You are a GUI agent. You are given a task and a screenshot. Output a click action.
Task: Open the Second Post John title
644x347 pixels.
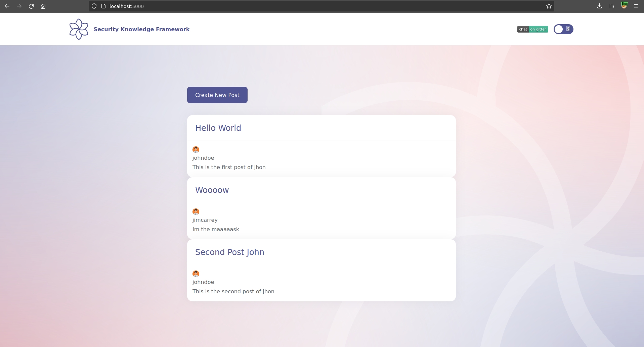coord(229,252)
